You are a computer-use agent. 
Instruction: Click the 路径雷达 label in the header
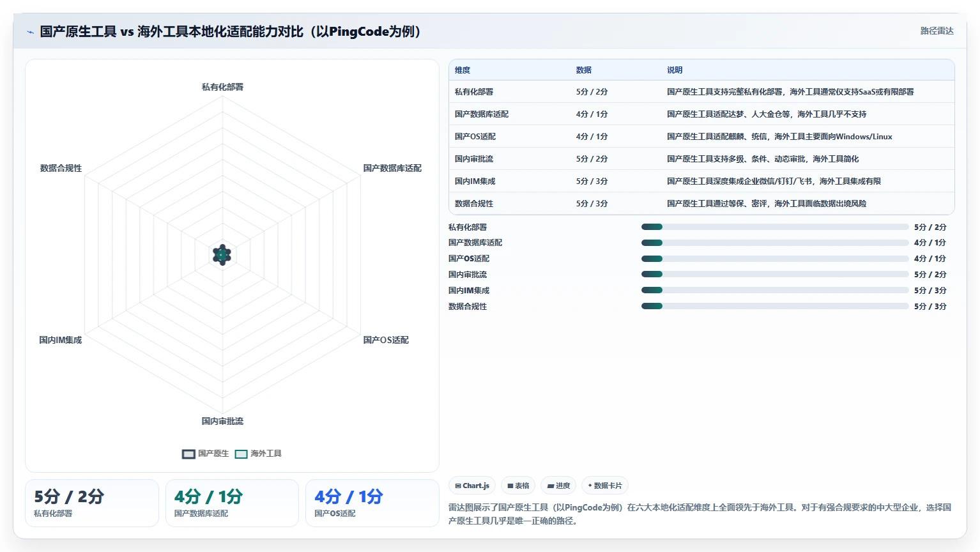[937, 31]
